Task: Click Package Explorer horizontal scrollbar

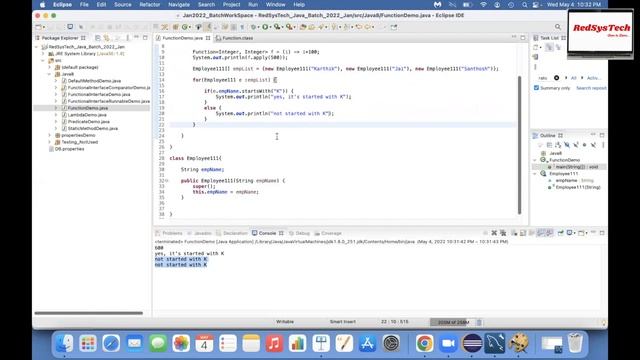Action: click(89, 313)
